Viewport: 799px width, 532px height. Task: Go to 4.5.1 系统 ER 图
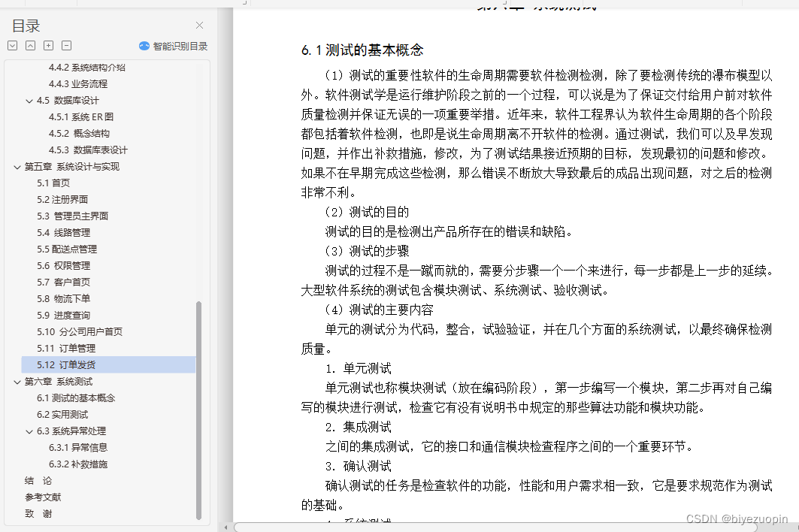point(81,116)
